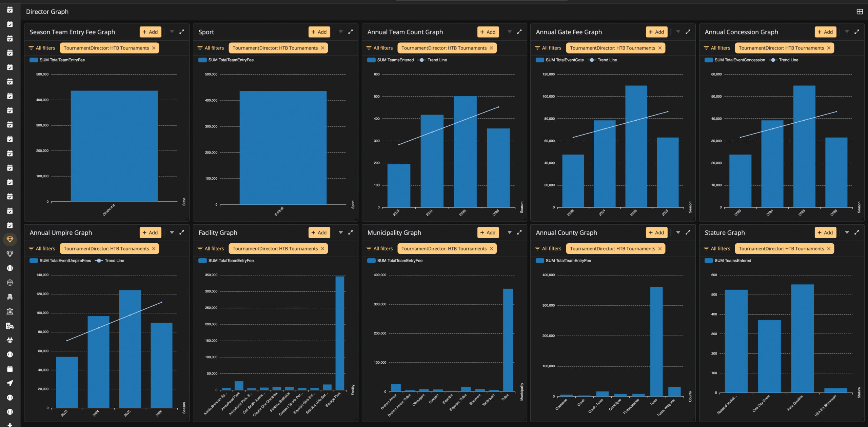868x427 pixels.
Task: Toggle SUM TeamsEntered legend in Annual Team Count Graph
Action: click(391, 60)
